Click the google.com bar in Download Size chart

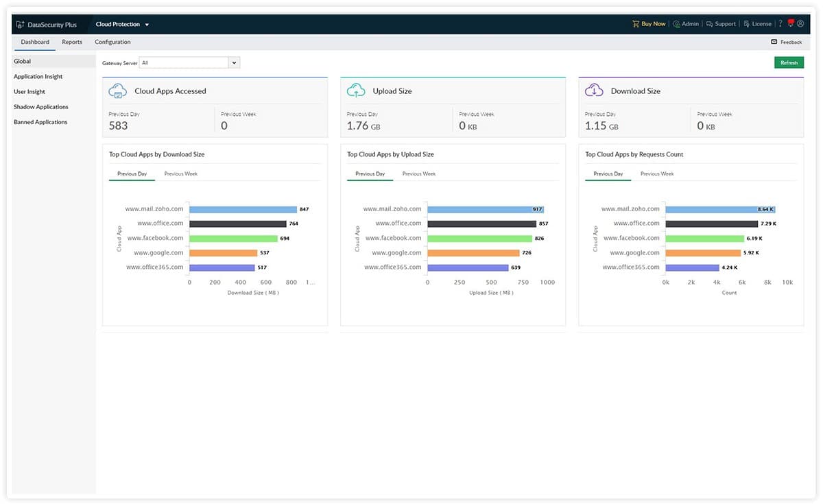point(224,252)
